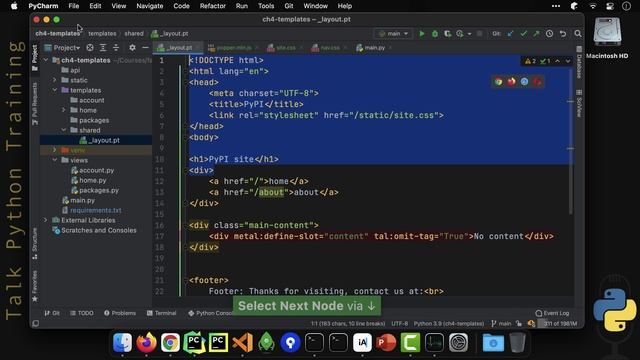
Task: Open Pull Requests side panel
Action: pos(35,104)
